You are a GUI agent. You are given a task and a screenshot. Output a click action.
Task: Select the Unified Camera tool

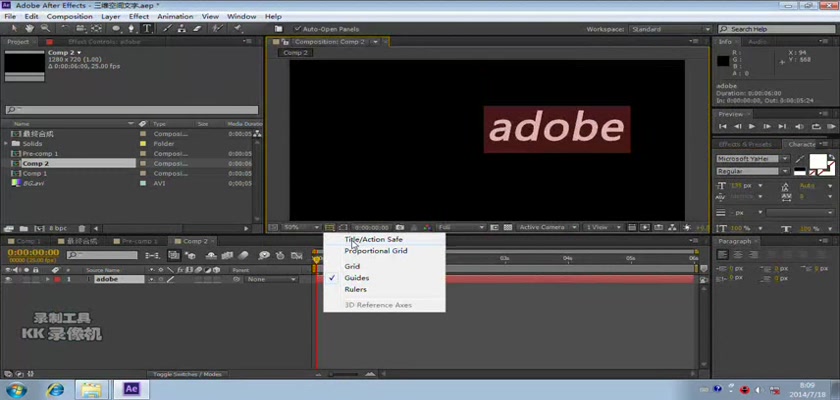pos(80,28)
